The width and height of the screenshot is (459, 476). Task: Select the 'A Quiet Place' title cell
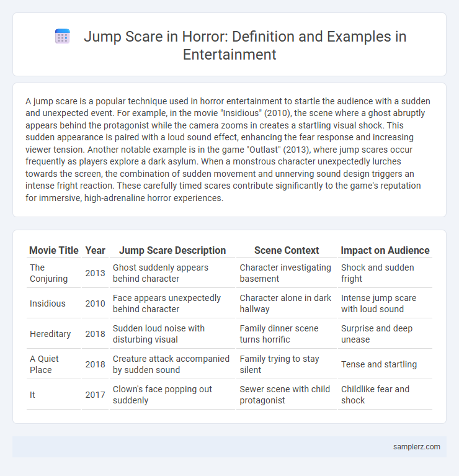click(x=54, y=364)
